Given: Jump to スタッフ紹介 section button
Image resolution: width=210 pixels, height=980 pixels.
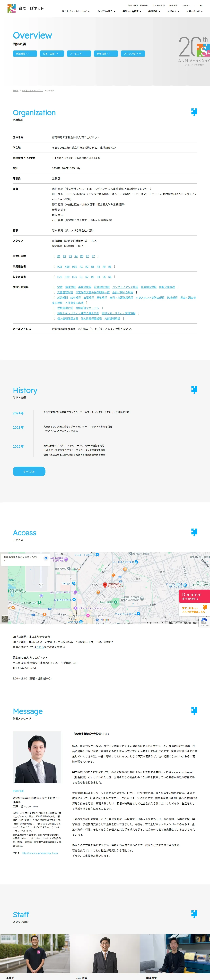Looking at the screenshot, I should tap(133, 54).
